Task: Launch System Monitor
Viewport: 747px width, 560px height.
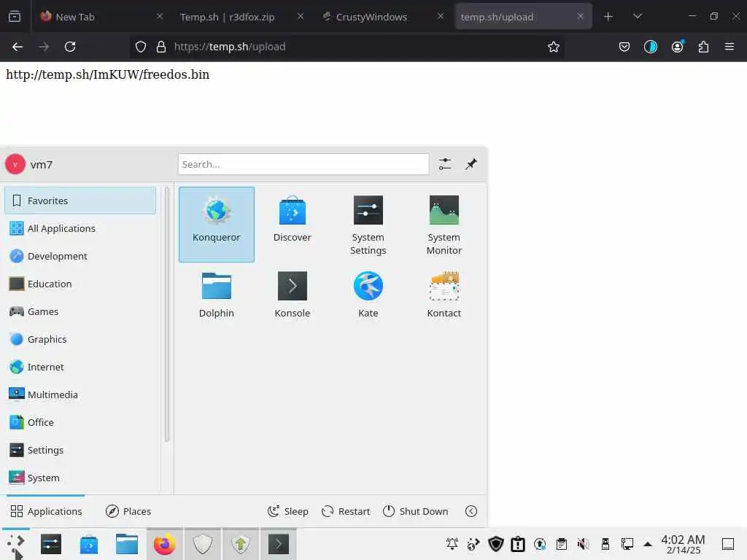Action: pyautogui.click(x=444, y=225)
